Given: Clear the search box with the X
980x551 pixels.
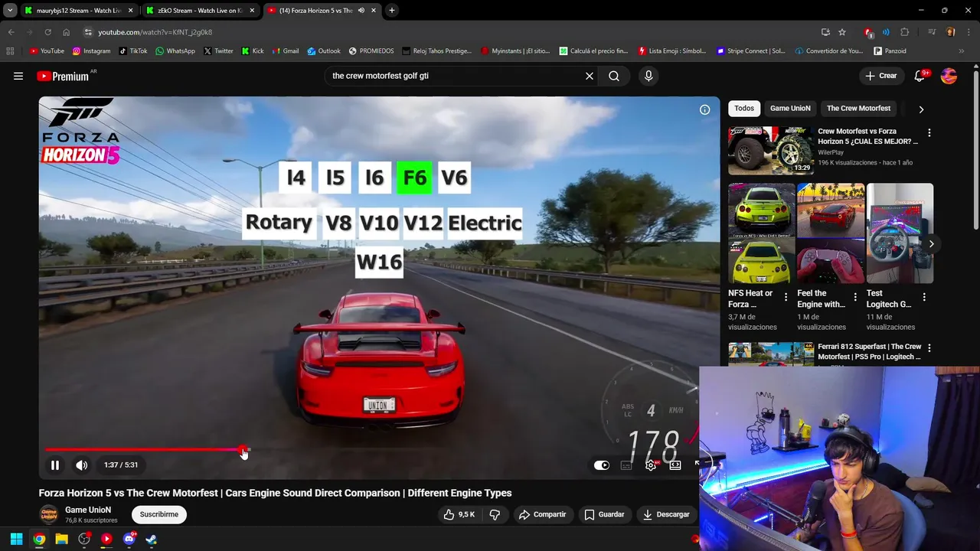Looking at the screenshot, I should click(x=590, y=76).
